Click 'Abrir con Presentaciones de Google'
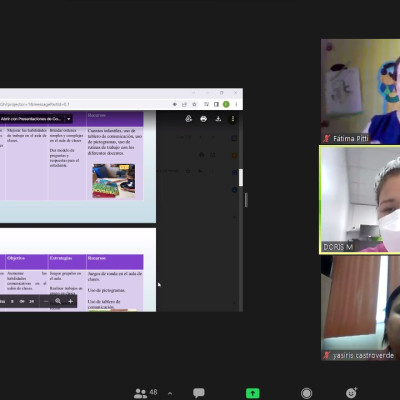The image size is (400, 400). tap(31, 119)
